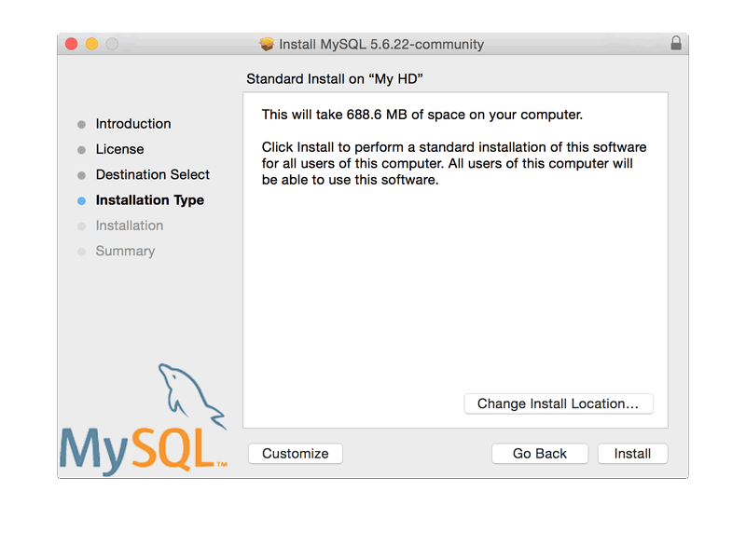Image resolution: width=746 pixels, height=560 pixels.
Task: Click the Destination Select step bullet
Action: click(x=82, y=174)
